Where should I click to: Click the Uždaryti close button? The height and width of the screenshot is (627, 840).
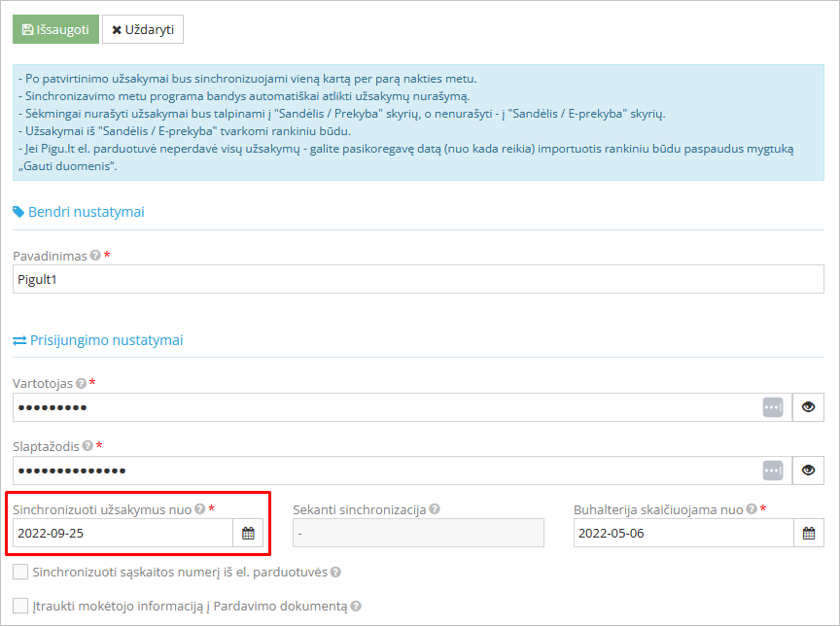143,29
